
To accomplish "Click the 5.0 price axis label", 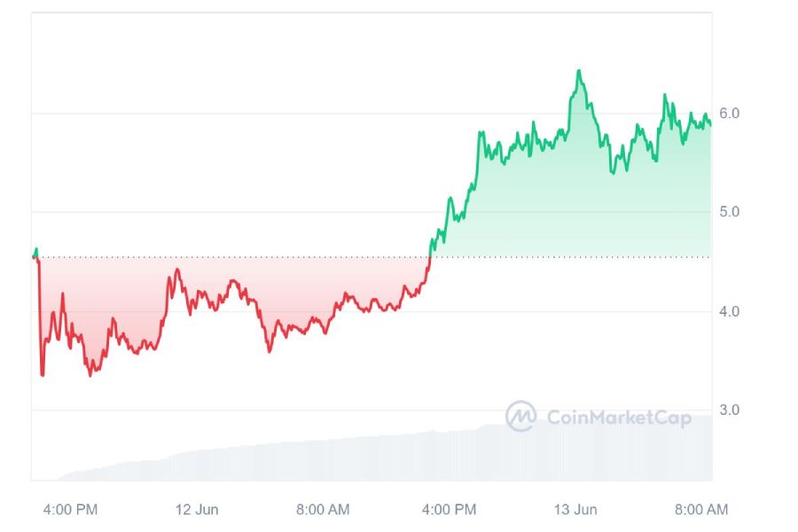I will coord(729,212).
